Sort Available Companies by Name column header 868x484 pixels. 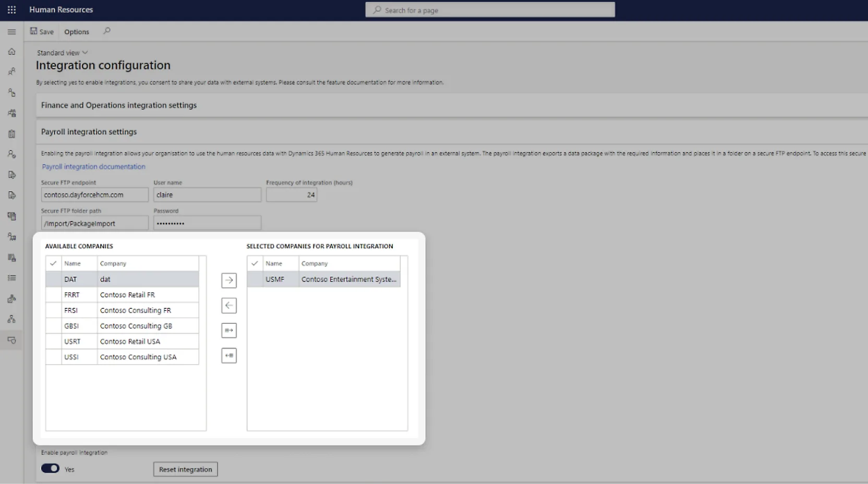[x=79, y=263]
